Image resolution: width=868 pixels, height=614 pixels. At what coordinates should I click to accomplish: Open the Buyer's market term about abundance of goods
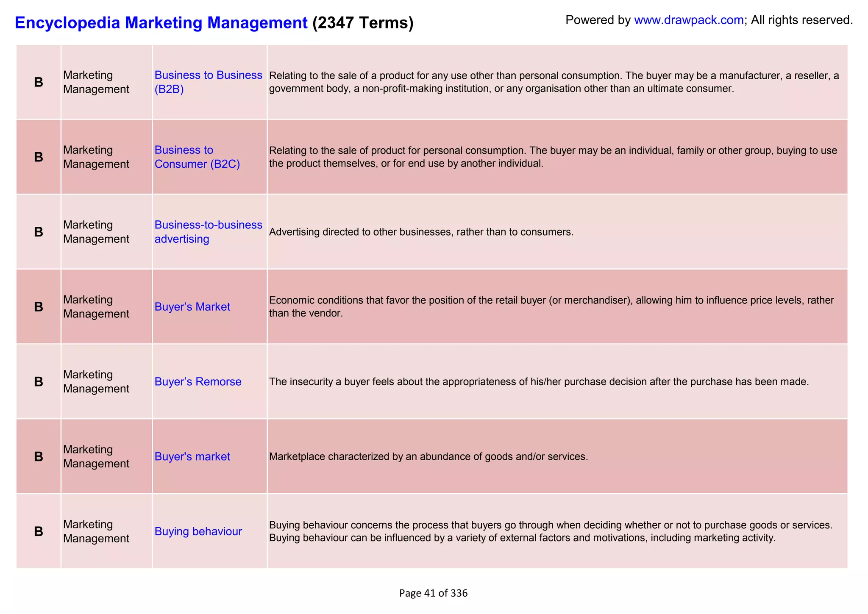point(192,456)
